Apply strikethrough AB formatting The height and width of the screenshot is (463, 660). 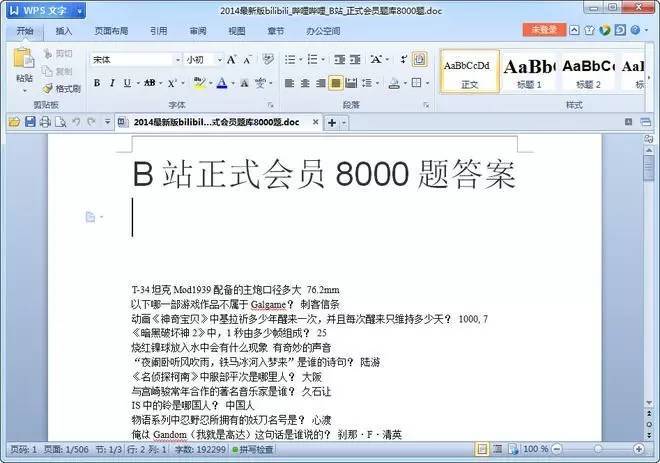(x=149, y=83)
